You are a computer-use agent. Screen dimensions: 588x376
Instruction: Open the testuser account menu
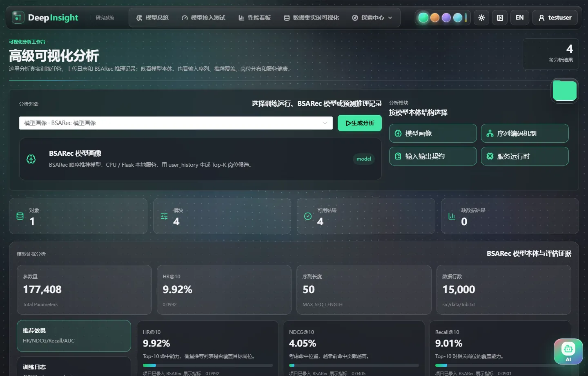coord(555,18)
